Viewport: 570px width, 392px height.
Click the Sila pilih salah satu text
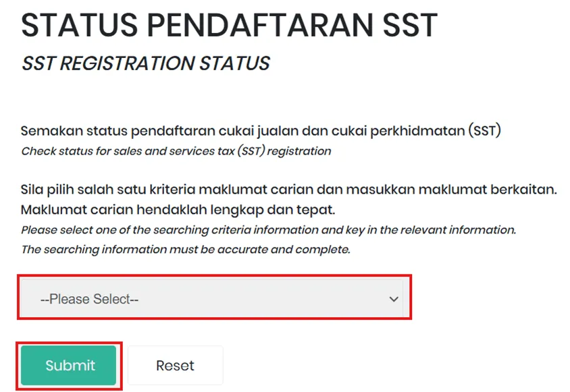click(284, 189)
